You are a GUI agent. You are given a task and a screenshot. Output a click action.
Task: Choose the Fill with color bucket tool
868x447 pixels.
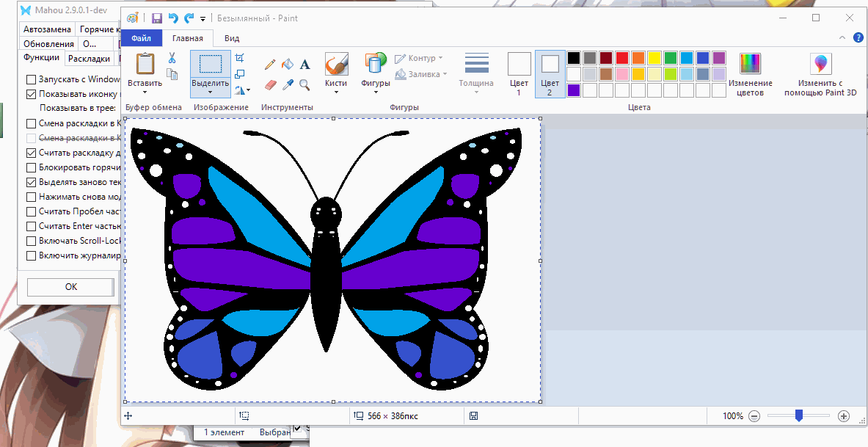pos(287,65)
